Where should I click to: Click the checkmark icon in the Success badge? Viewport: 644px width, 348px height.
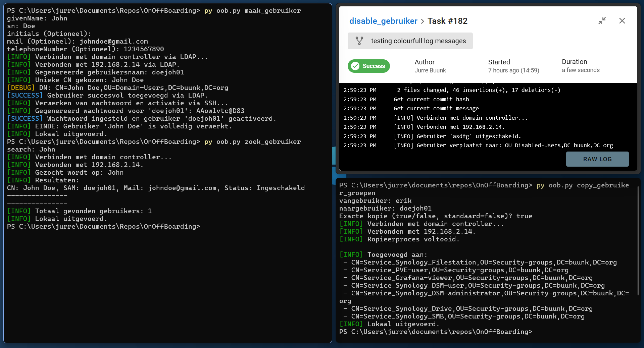pyautogui.click(x=355, y=66)
